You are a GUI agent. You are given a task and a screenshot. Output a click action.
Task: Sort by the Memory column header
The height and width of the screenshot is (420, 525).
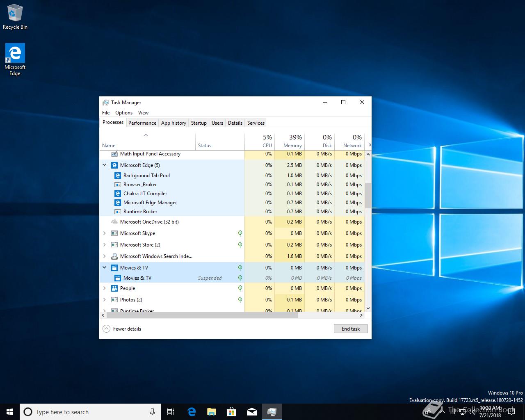tap(290, 142)
